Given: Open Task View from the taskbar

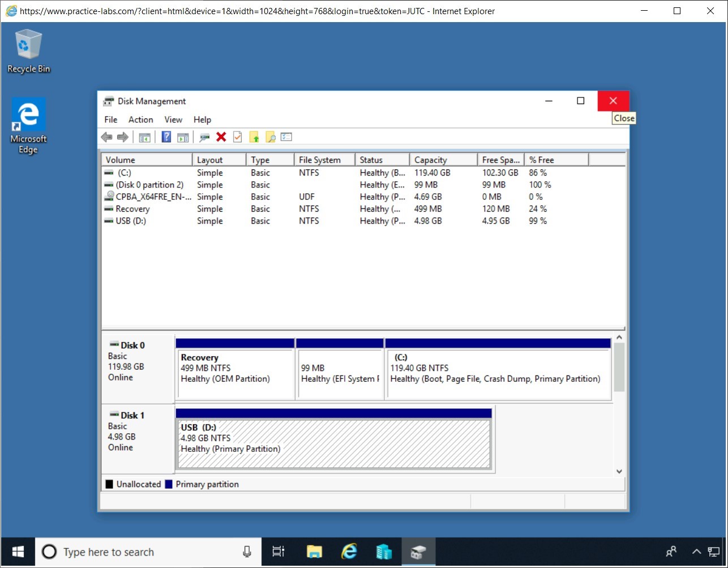Looking at the screenshot, I should pyautogui.click(x=278, y=552).
